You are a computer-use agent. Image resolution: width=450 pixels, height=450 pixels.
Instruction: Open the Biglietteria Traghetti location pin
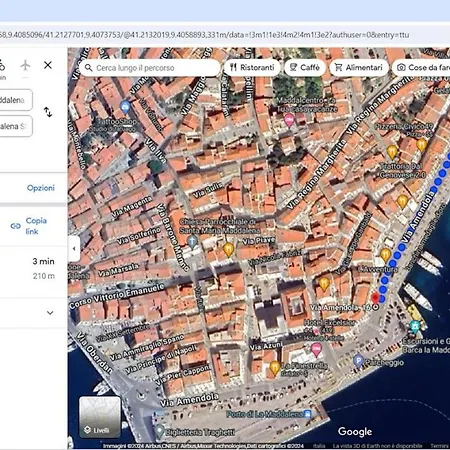pyautogui.click(x=159, y=431)
